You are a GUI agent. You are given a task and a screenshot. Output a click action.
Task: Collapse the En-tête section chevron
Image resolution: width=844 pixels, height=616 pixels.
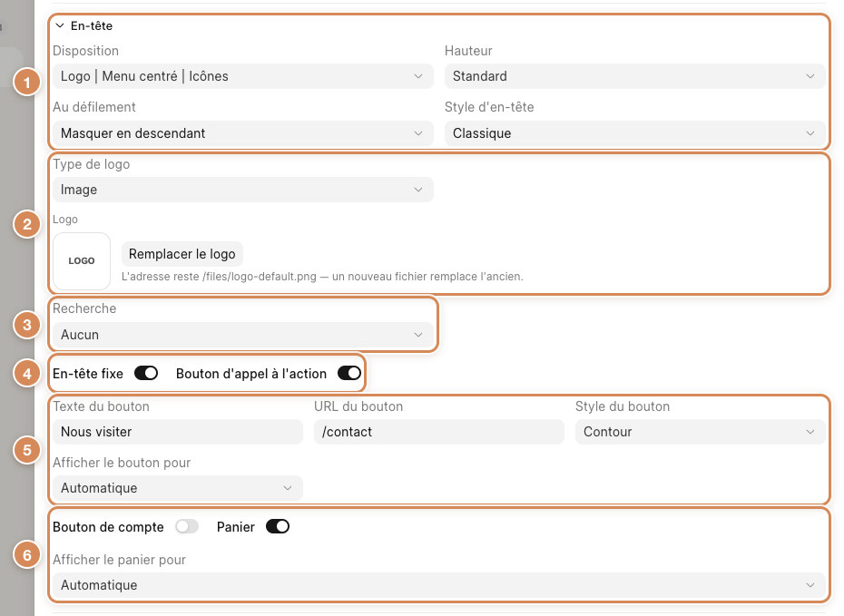tap(60, 25)
